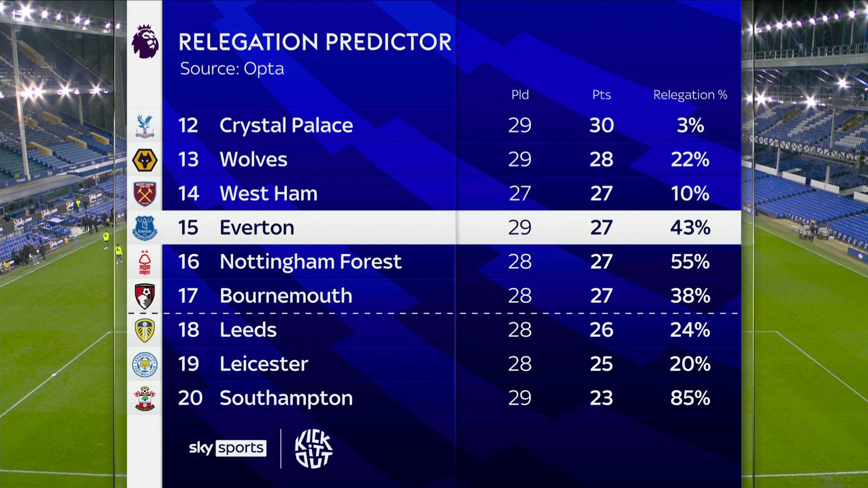The image size is (868, 488).
Task: Click the Nottingham Forest team name
Action: [x=310, y=262]
